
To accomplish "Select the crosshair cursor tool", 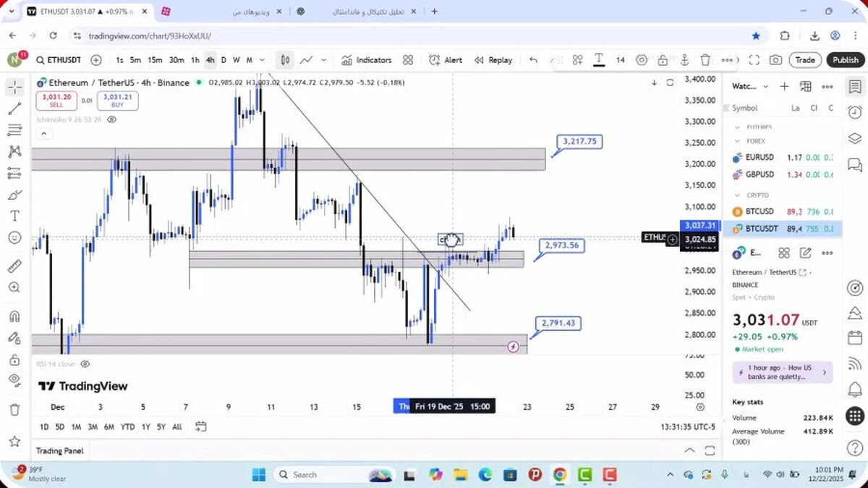I will (x=14, y=88).
